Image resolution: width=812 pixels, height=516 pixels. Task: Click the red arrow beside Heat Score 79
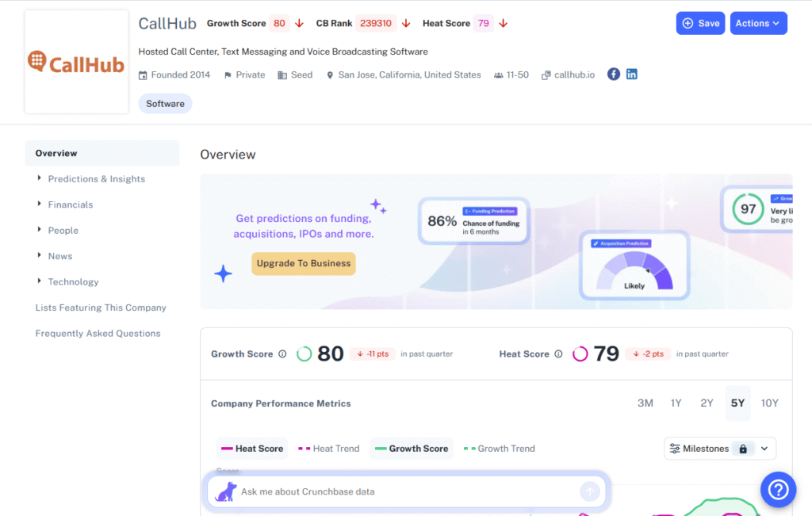point(503,23)
